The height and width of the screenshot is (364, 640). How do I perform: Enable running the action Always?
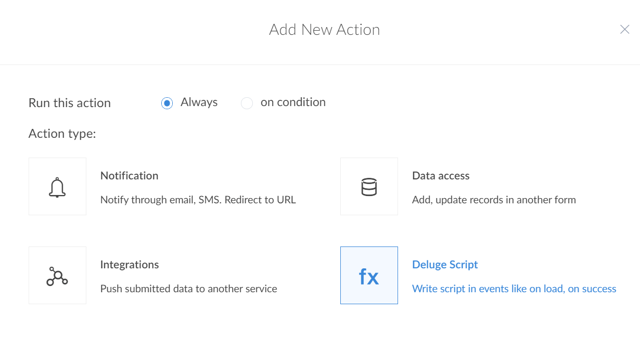pyautogui.click(x=167, y=103)
